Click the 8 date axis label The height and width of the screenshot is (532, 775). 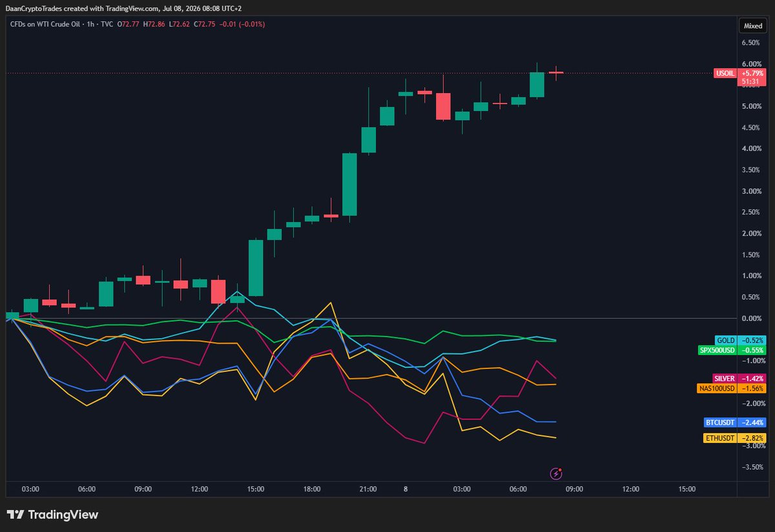click(x=406, y=489)
